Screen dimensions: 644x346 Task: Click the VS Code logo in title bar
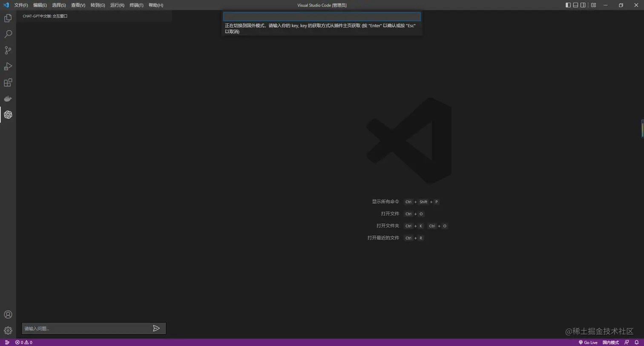click(x=6, y=5)
